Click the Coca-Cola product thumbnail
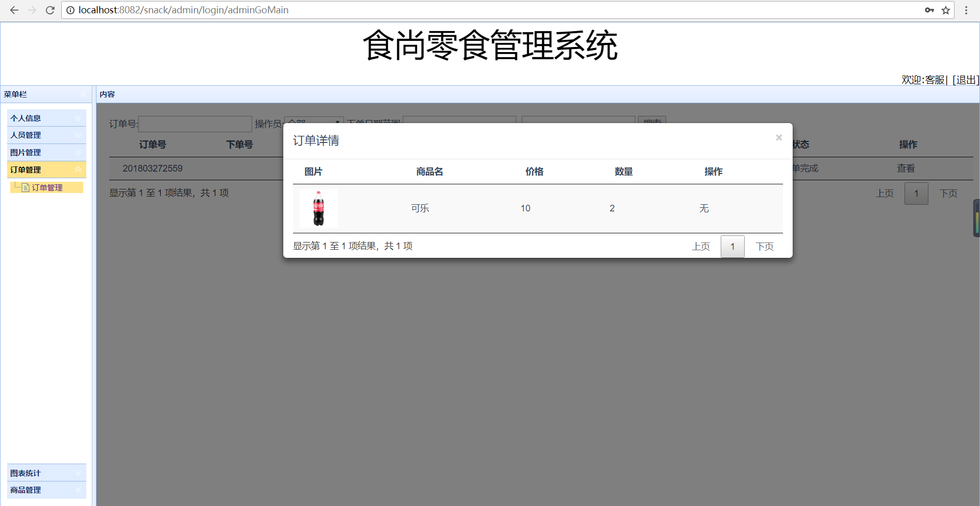Screen dimensions: 980x506 318,208
